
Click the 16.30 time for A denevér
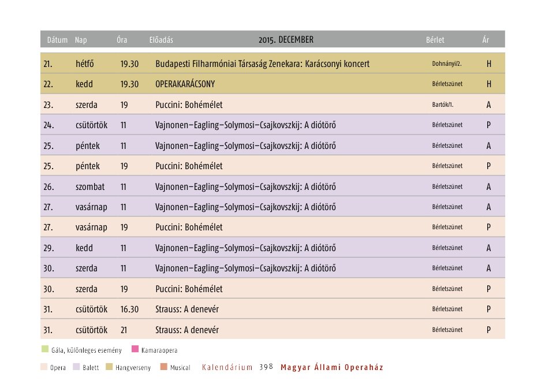tap(129, 309)
